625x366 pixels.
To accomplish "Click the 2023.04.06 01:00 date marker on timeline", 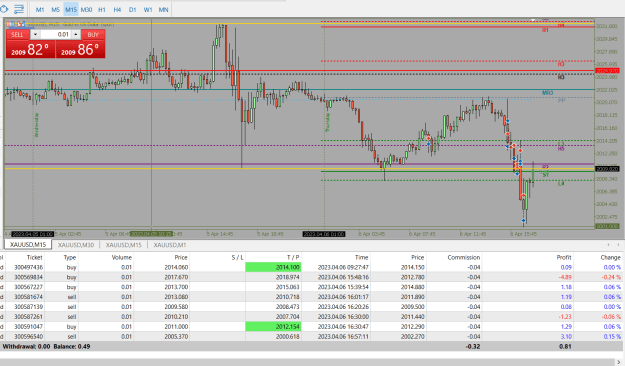I will pyautogui.click(x=324, y=234).
